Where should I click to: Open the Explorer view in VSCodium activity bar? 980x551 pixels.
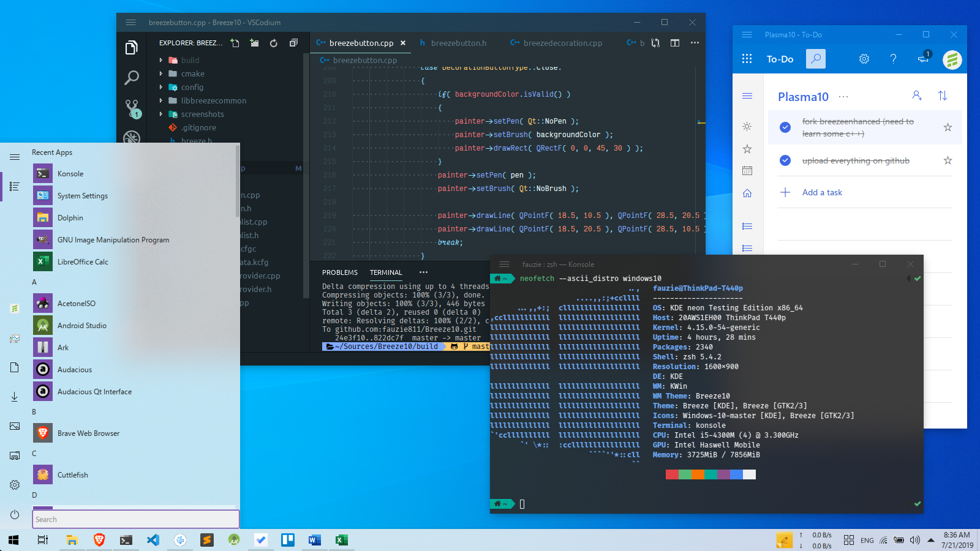coord(131,48)
